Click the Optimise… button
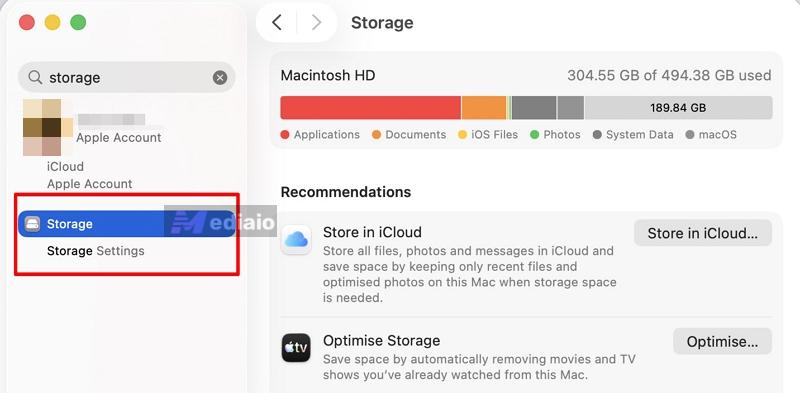Viewport: 800px width, 393px height. (x=722, y=341)
